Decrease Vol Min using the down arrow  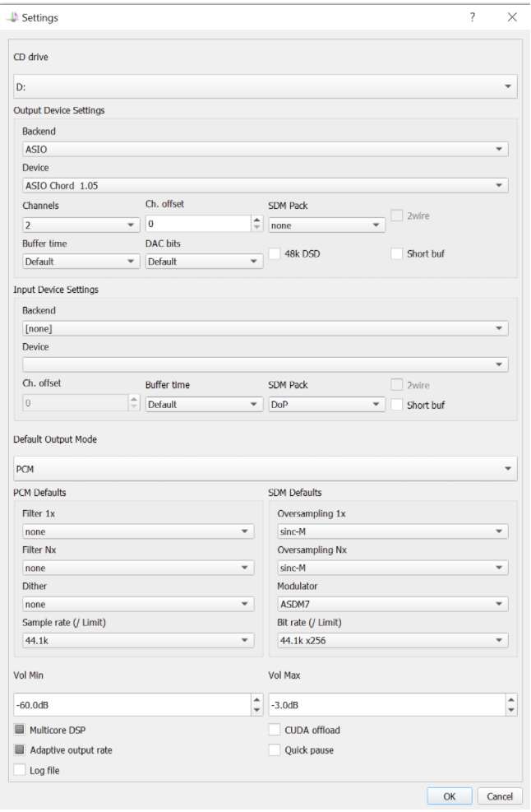(x=256, y=710)
